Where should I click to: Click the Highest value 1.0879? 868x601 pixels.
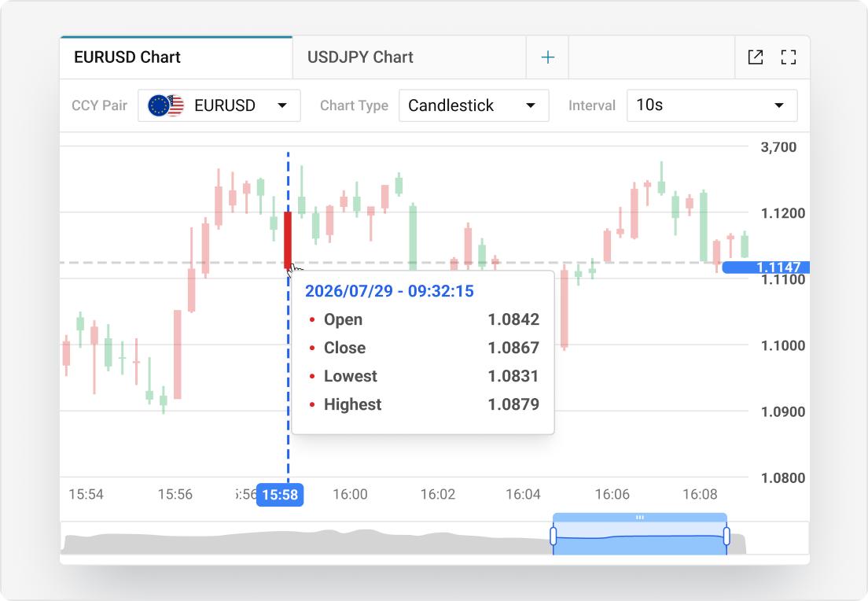click(513, 404)
